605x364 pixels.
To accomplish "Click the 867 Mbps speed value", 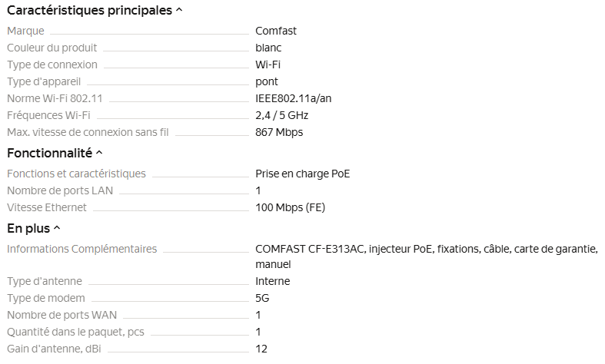I will click(279, 132).
